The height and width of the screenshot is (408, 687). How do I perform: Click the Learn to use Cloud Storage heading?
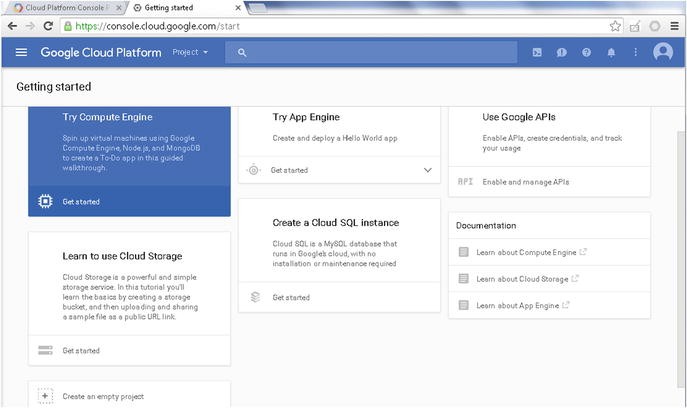[122, 256]
